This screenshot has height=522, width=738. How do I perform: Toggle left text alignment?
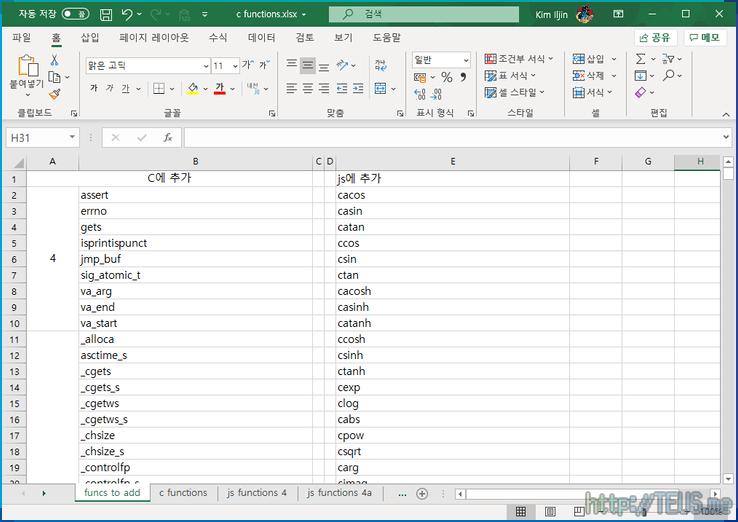[x=292, y=88]
